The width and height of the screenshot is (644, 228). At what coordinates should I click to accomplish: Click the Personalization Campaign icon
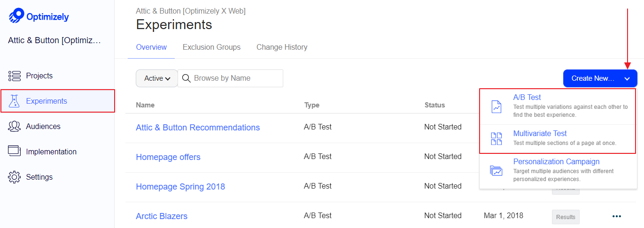point(496,171)
